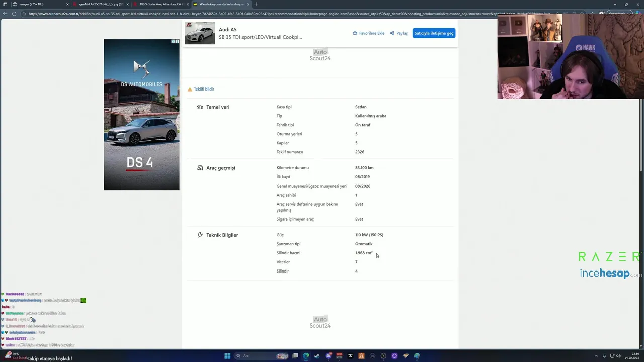Image resolution: width=644 pixels, height=362 pixels.
Task: Click the Kullanılmış araba value
Action: [371, 116]
